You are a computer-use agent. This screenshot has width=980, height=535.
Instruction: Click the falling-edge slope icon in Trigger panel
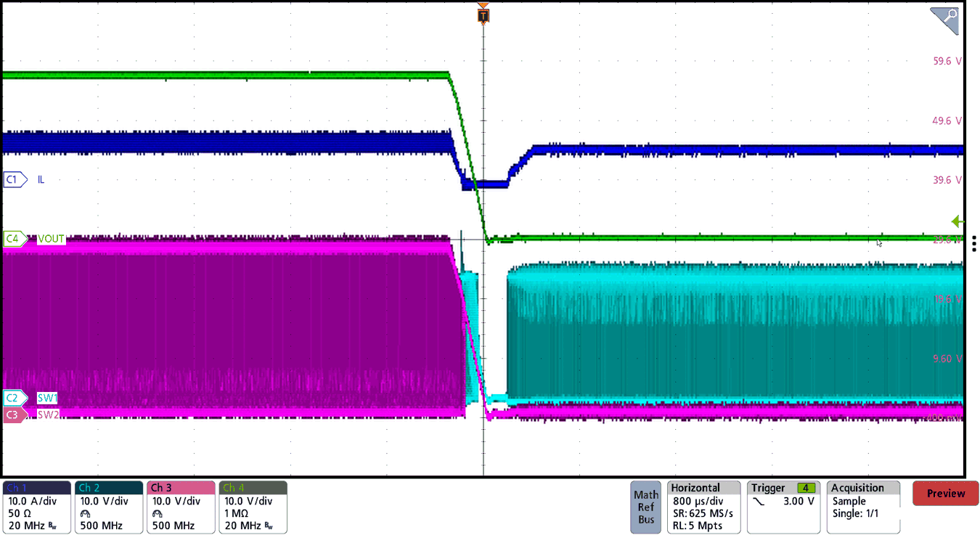759,501
